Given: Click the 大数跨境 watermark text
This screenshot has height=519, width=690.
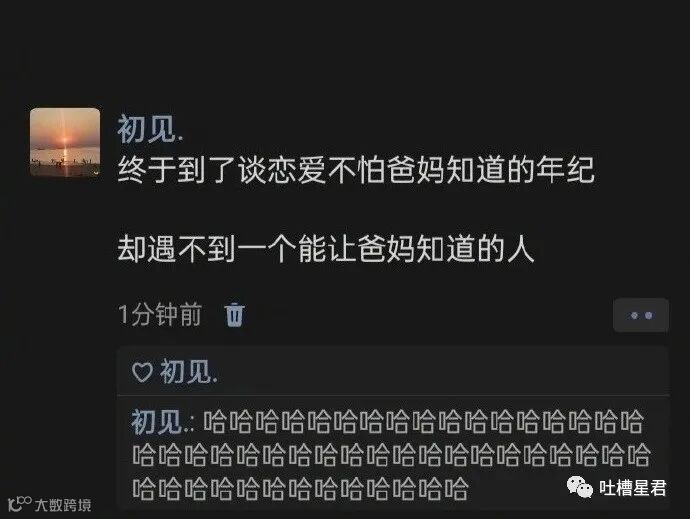Looking at the screenshot, I should [63, 505].
